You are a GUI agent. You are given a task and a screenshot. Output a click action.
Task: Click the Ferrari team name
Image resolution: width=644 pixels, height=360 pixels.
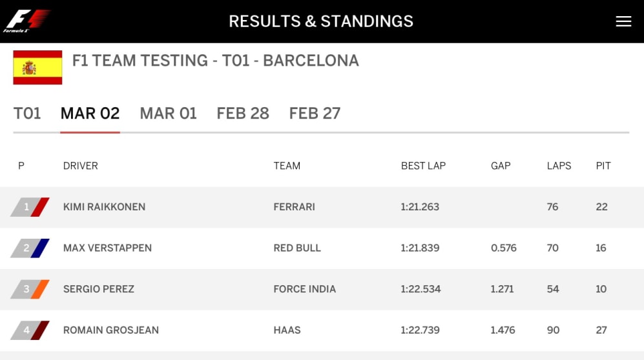(x=294, y=207)
